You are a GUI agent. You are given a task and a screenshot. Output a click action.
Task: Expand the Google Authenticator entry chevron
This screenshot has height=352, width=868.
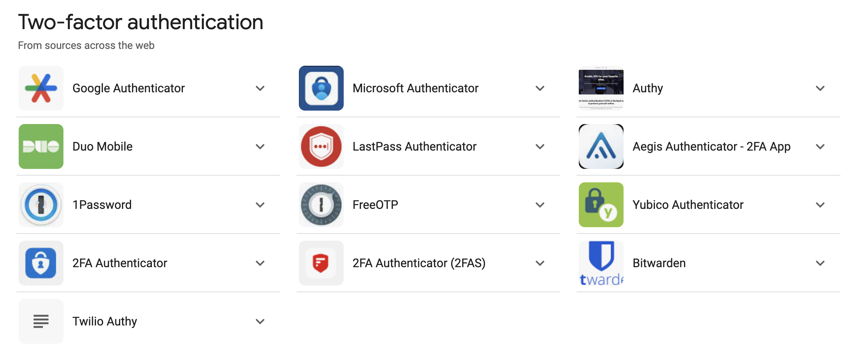coord(260,88)
